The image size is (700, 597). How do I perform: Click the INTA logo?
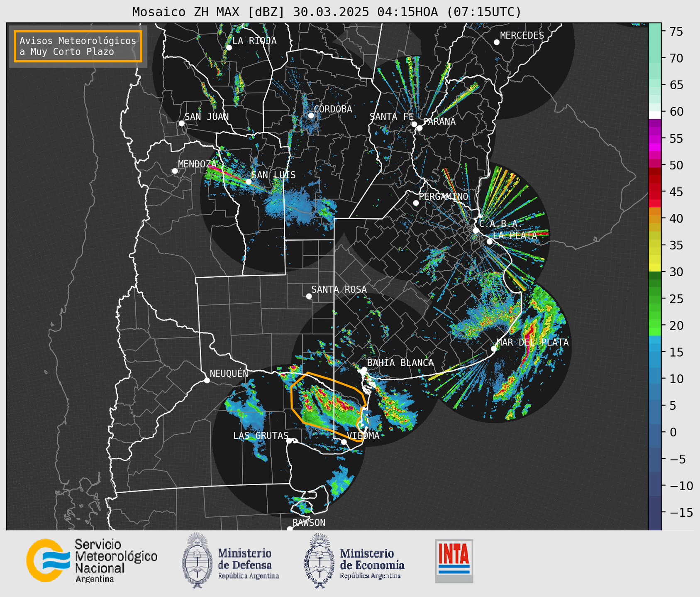click(x=454, y=561)
